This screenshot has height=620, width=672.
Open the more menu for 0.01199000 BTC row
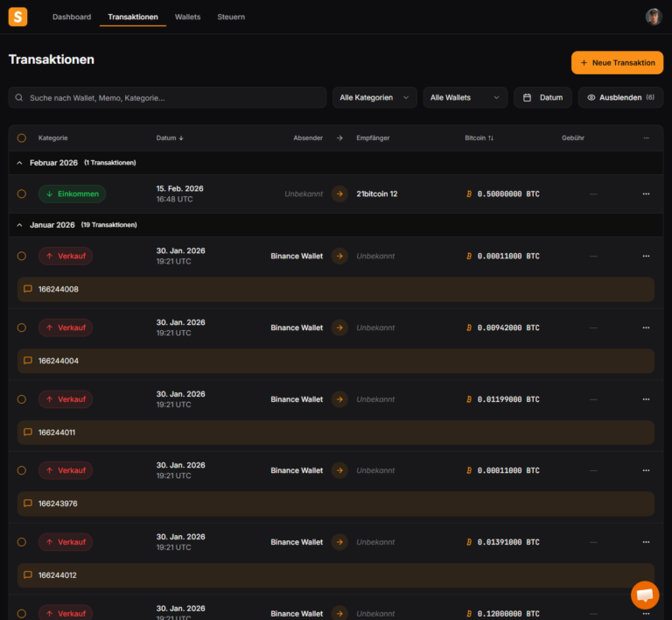(646, 399)
